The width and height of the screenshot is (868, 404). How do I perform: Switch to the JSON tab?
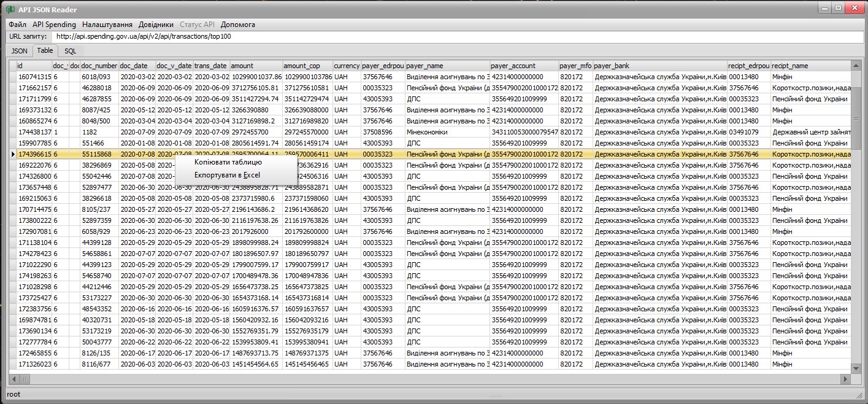tap(20, 51)
